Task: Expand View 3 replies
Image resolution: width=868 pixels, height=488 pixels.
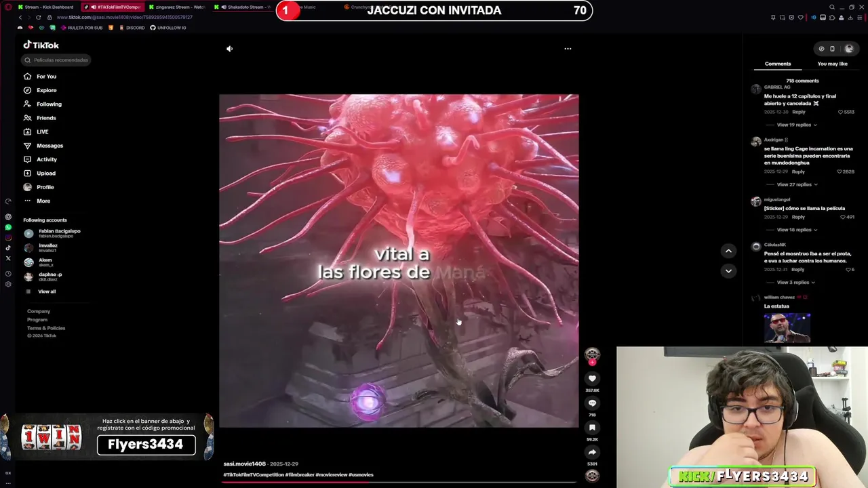Action: coord(795,282)
